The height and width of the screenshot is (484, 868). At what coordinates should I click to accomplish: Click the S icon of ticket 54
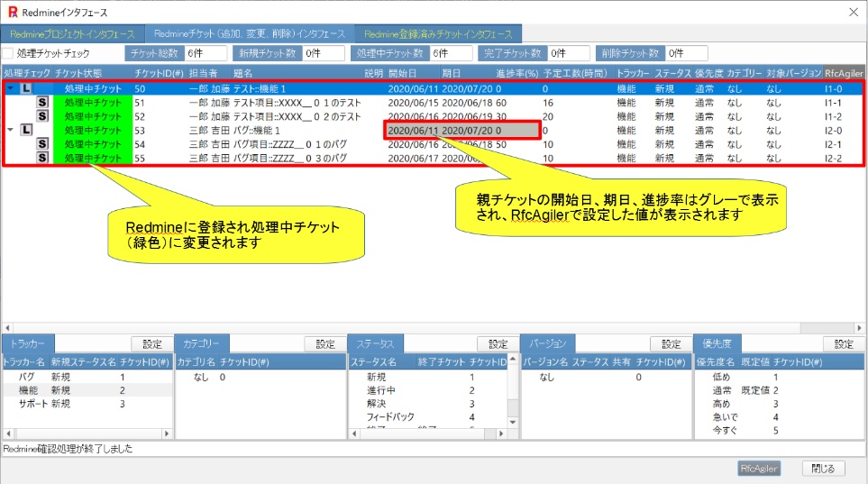pos(42,143)
